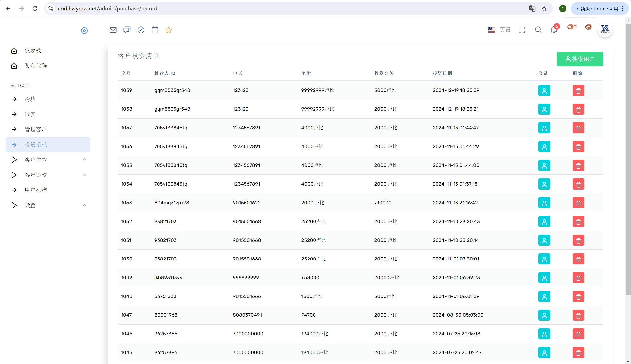The height and width of the screenshot is (364, 631).
Task: Click the star favorites icon
Action: coord(169,30)
